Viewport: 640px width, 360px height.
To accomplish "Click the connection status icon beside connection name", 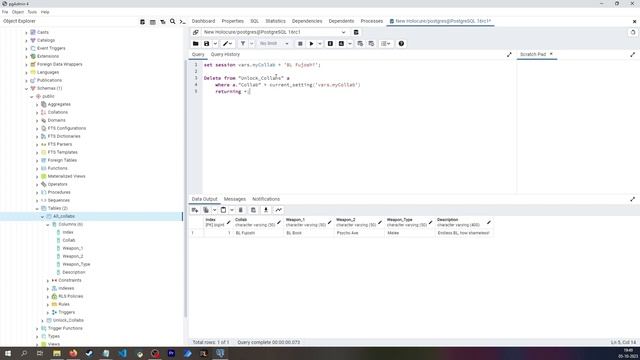I will tap(196, 32).
